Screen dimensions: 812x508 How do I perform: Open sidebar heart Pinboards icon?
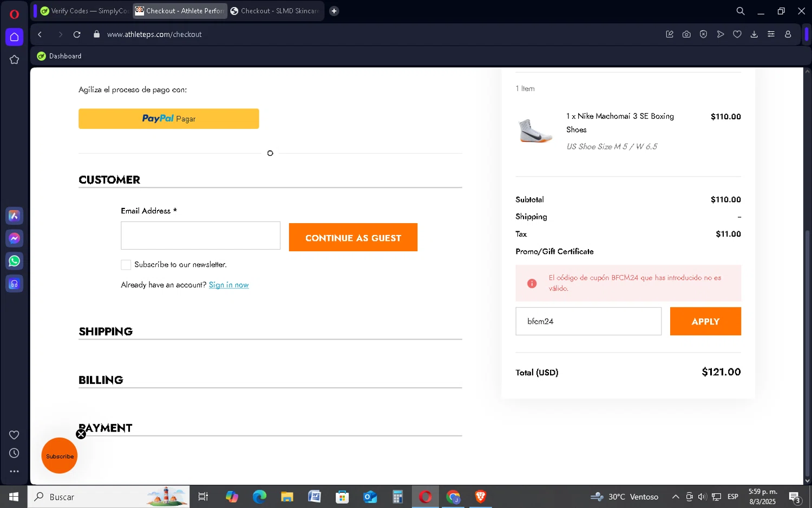(x=15, y=435)
